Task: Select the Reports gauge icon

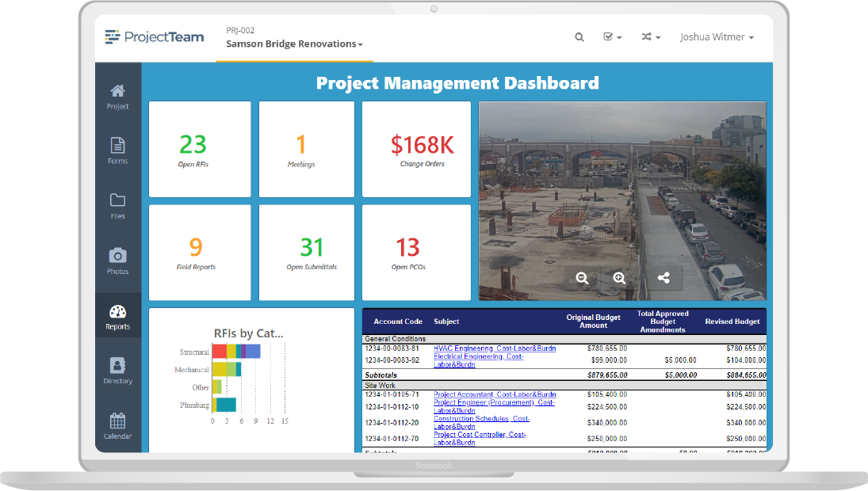Action: (117, 312)
